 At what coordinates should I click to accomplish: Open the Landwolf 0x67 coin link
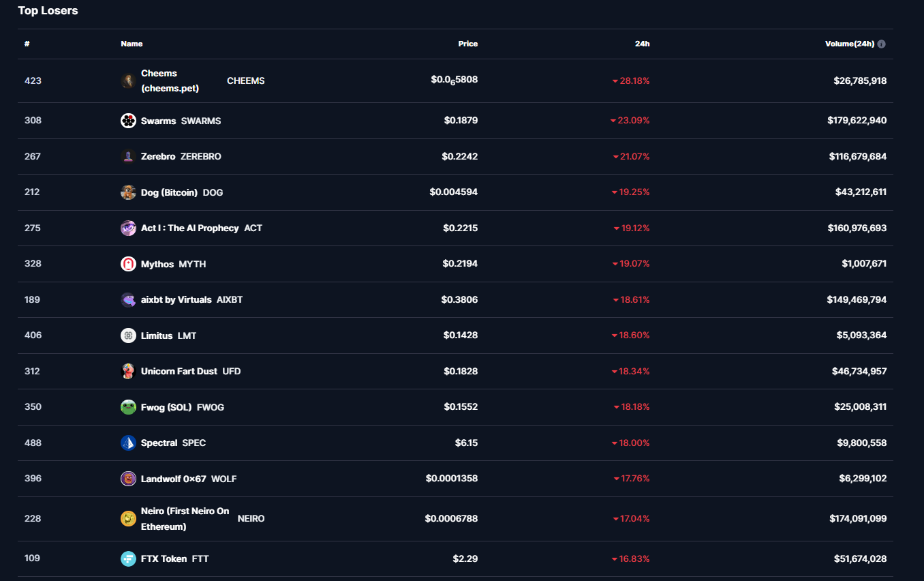173,479
